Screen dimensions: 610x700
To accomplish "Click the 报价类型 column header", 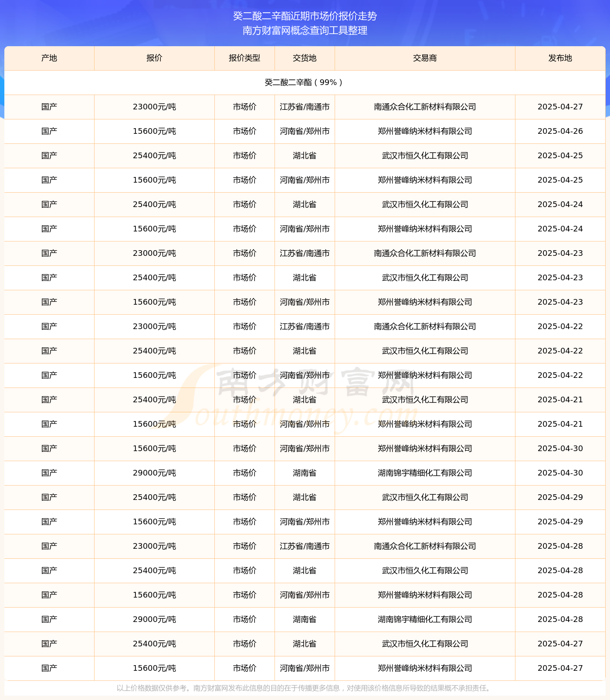I will 244,58.
